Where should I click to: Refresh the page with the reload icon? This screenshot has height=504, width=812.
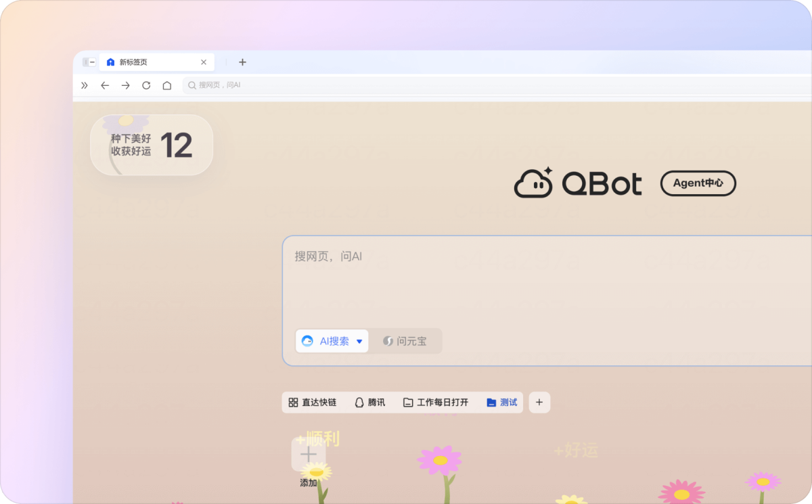(x=146, y=85)
